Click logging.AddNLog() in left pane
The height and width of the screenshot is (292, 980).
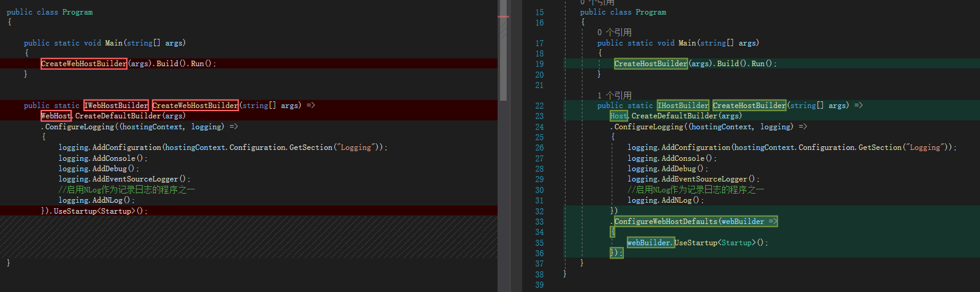click(x=96, y=200)
